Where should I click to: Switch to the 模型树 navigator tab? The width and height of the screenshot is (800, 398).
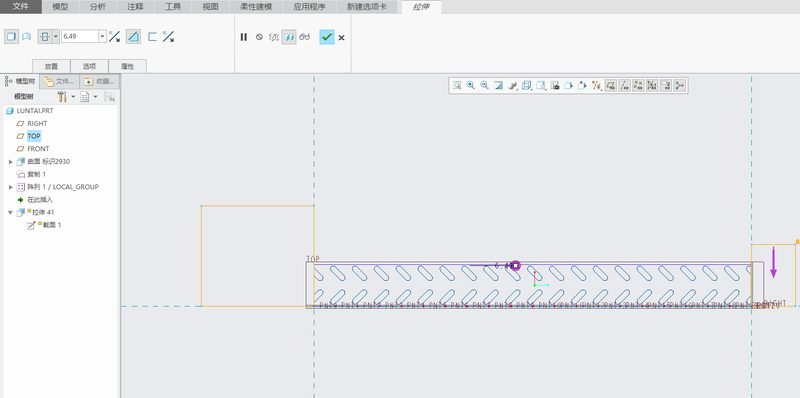pyautogui.click(x=20, y=81)
